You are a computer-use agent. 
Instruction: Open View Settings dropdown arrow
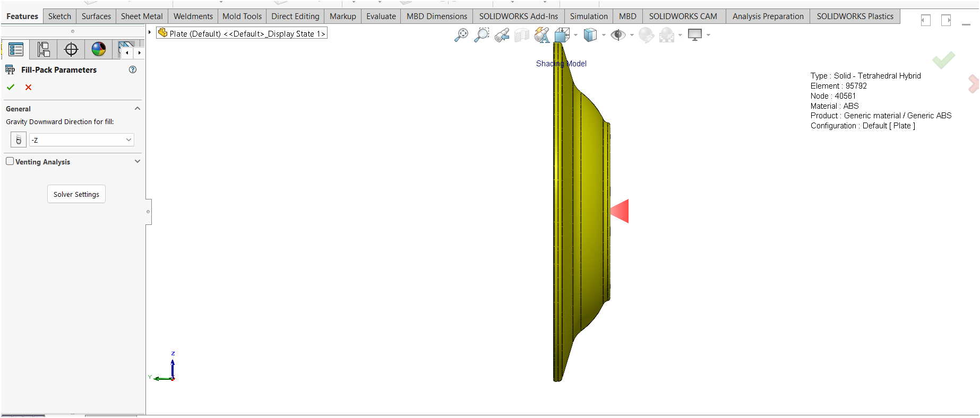click(708, 36)
